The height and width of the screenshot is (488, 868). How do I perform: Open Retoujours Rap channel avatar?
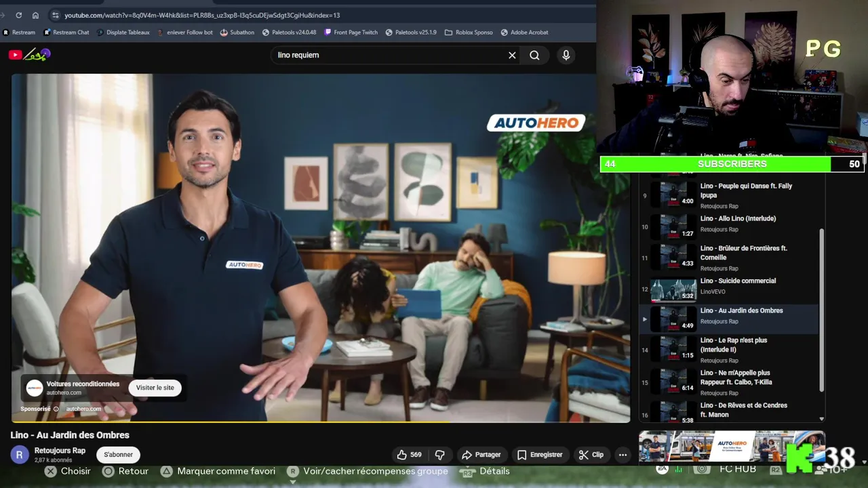click(19, 455)
